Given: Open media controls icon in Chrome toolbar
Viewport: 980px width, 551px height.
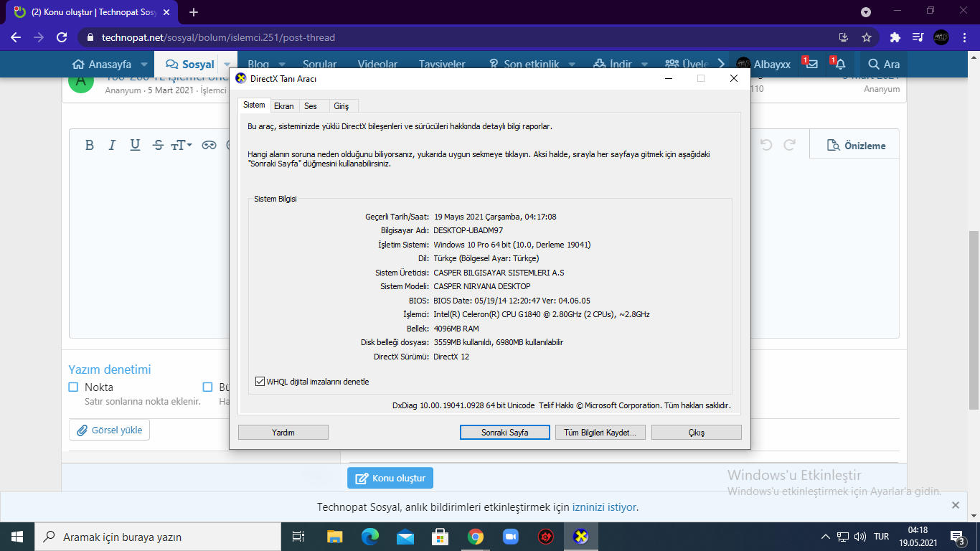Looking at the screenshot, I should coord(918,37).
